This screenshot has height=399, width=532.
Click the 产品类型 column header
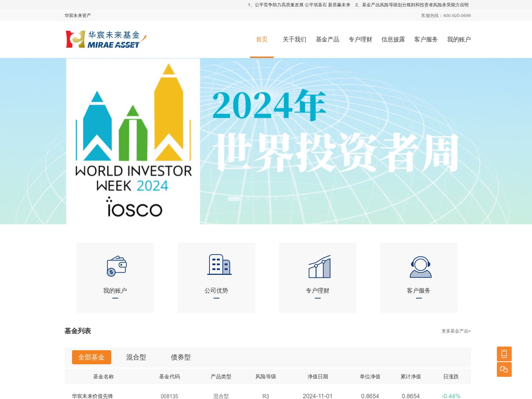tap(221, 376)
